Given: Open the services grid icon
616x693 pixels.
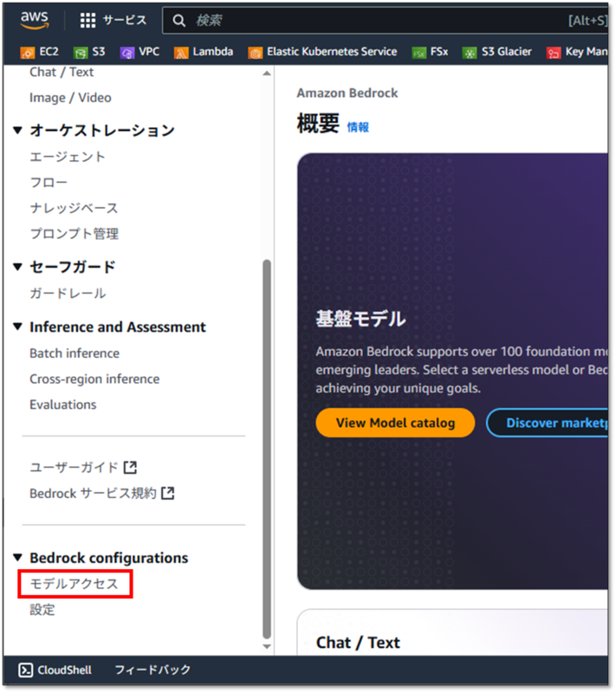Looking at the screenshot, I should (x=88, y=20).
